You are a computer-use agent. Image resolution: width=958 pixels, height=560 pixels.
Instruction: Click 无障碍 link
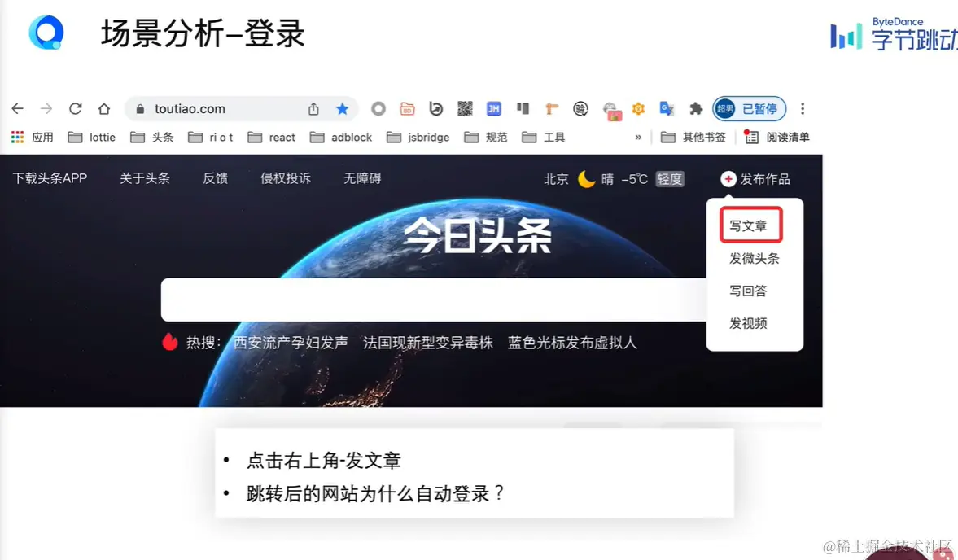coord(362,178)
